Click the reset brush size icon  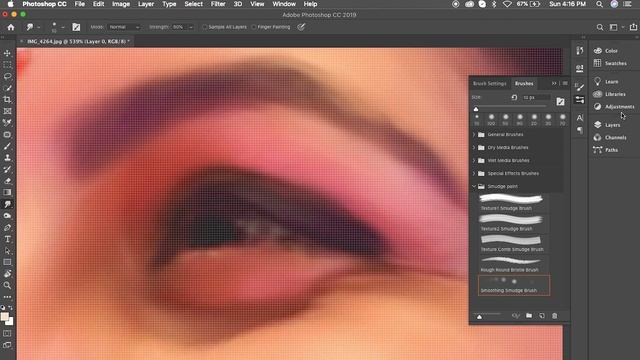coord(514,98)
